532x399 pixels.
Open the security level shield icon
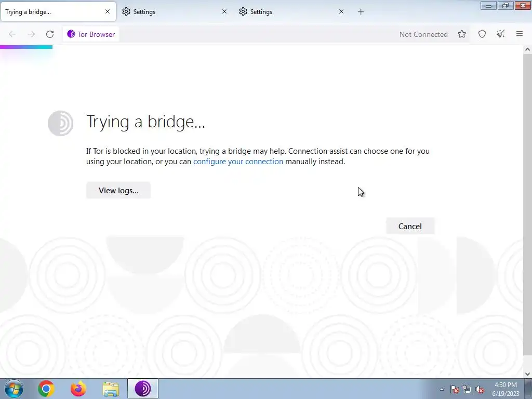click(x=482, y=34)
